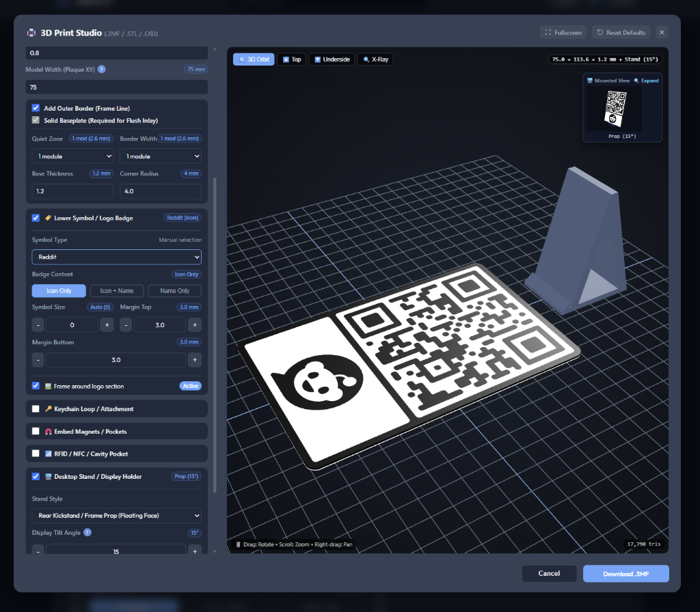
Task: Click help icon next to Display Tilt Angle
Action: [87, 532]
